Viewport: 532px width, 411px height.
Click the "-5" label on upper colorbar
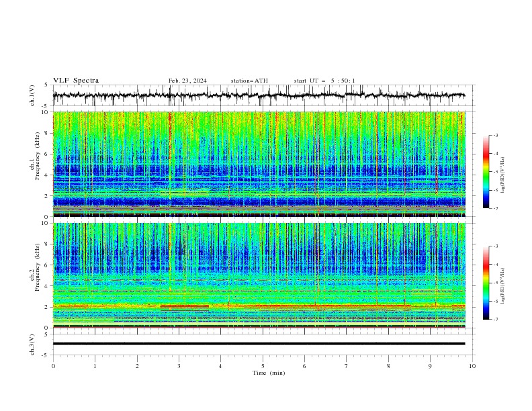496,172
